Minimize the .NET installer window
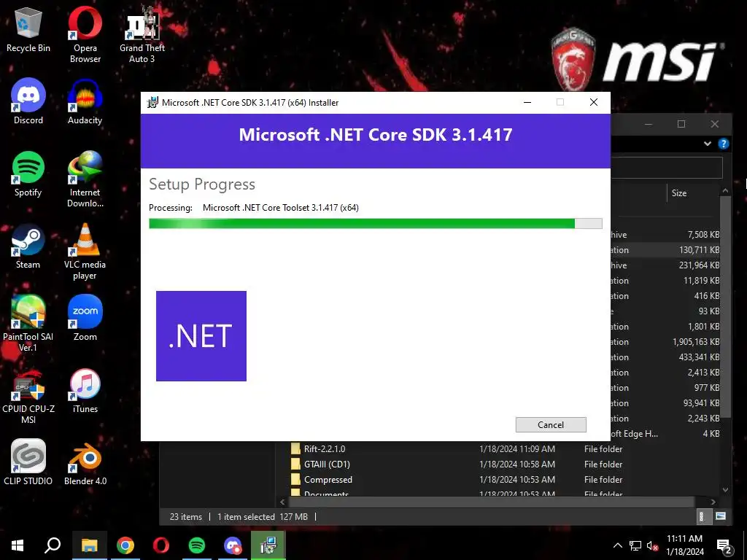747x560 pixels. [527, 102]
